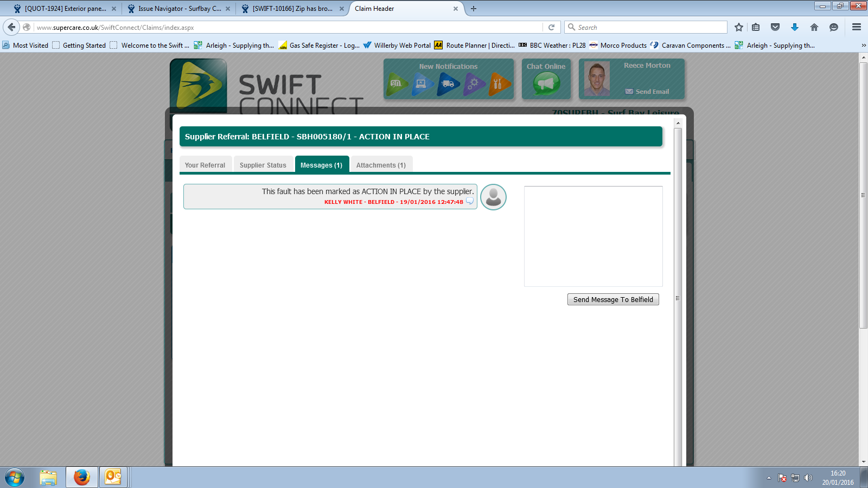Open the blue laptop notification icon
868x488 pixels.
click(x=423, y=84)
